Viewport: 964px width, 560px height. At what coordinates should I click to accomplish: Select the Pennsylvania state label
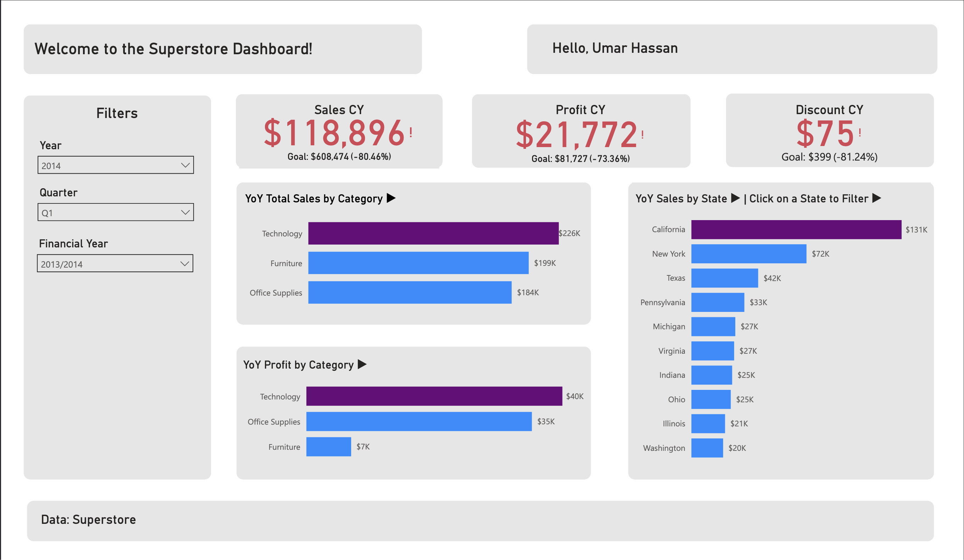coord(663,302)
